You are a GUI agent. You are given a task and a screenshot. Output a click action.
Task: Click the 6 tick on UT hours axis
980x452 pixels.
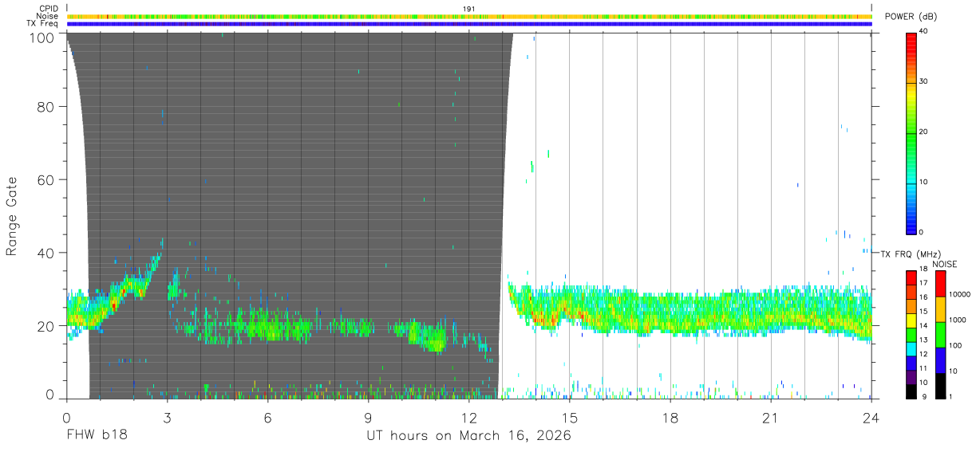click(x=268, y=417)
